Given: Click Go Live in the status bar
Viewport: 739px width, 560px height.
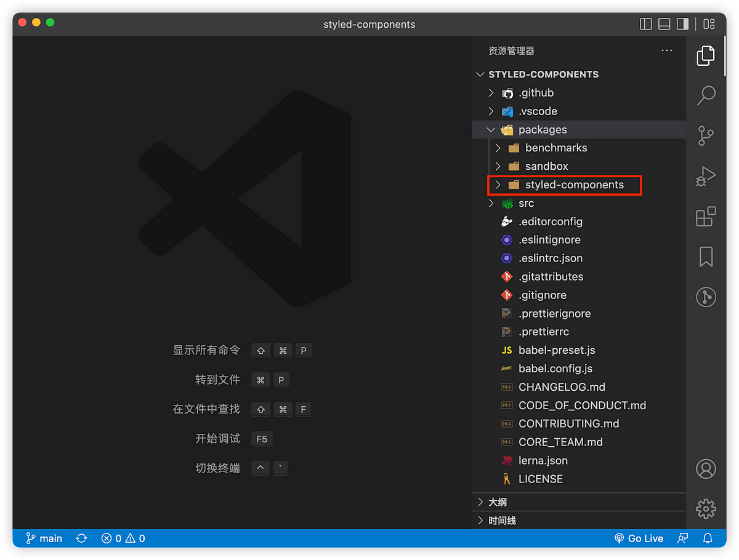Looking at the screenshot, I should [639, 538].
